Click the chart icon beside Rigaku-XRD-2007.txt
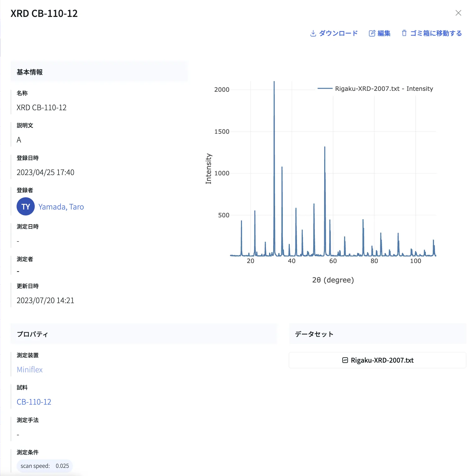 tap(345, 360)
